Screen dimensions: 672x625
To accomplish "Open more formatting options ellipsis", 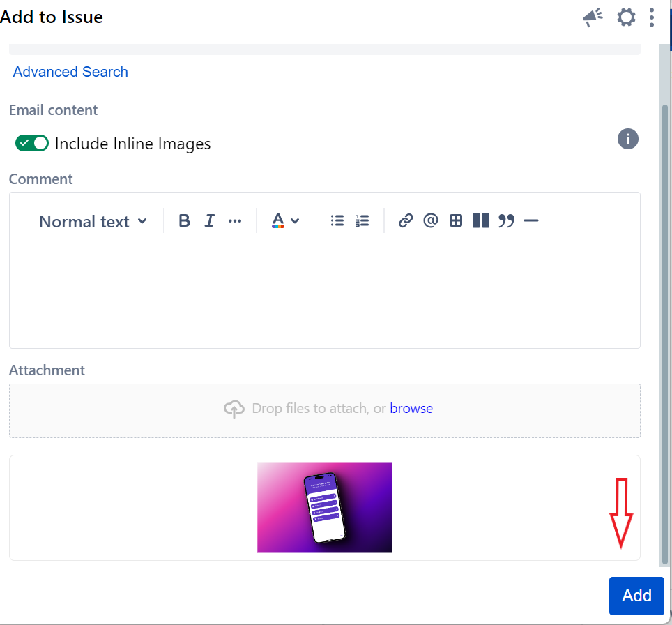I will [235, 221].
